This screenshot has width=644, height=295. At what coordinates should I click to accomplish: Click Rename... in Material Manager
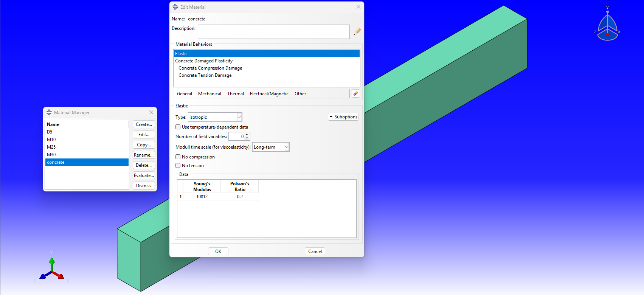click(144, 155)
